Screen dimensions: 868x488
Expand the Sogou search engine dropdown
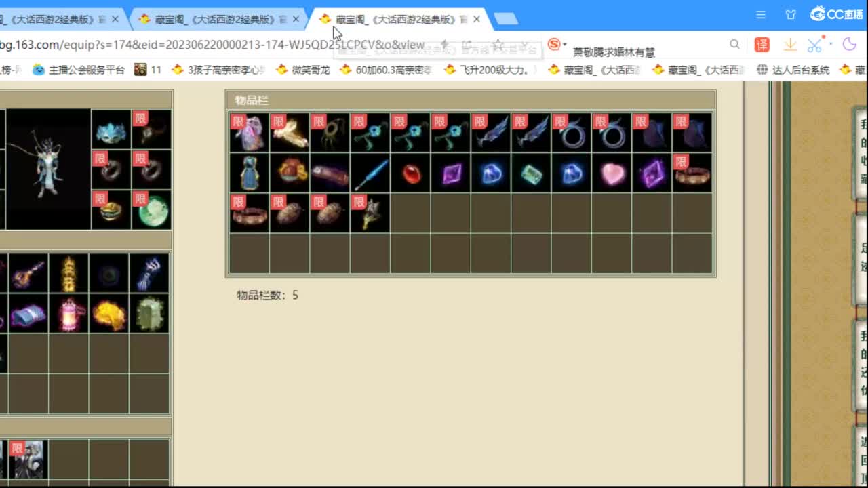[x=565, y=45]
